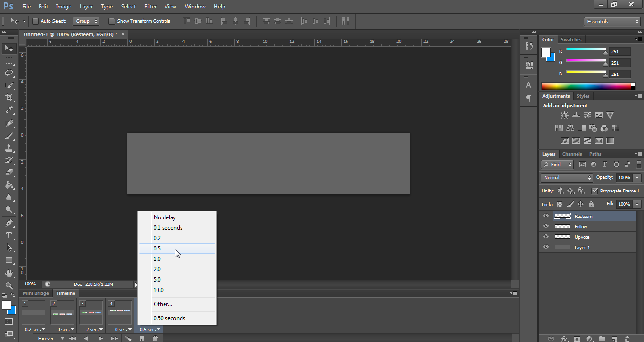Open the Forever looping options dropdown
The height and width of the screenshot is (342, 644).
click(x=50, y=338)
